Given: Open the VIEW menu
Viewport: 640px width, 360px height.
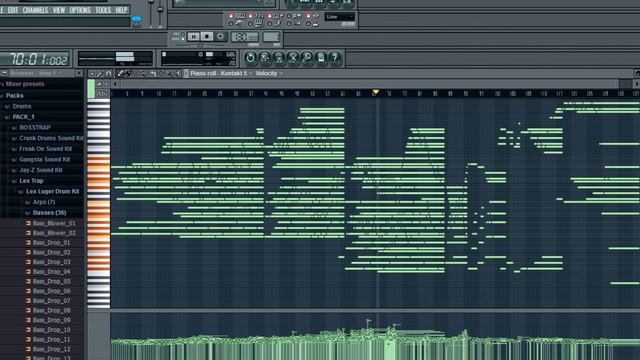Looking at the screenshot, I should tap(59, 10).
